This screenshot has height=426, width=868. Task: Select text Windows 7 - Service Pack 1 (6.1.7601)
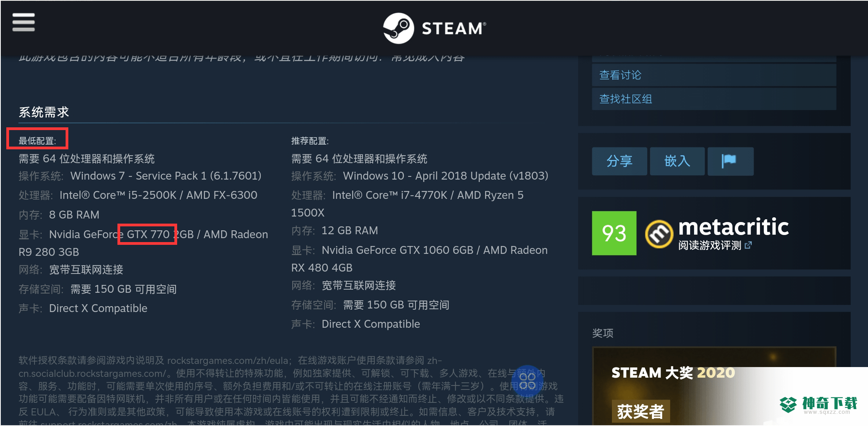[x=166, y=176]
